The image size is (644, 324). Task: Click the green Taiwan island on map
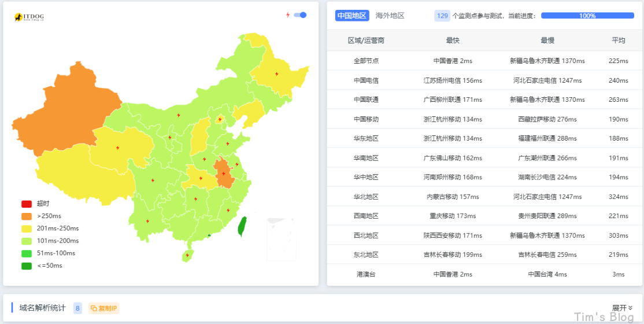coord(242,227)
